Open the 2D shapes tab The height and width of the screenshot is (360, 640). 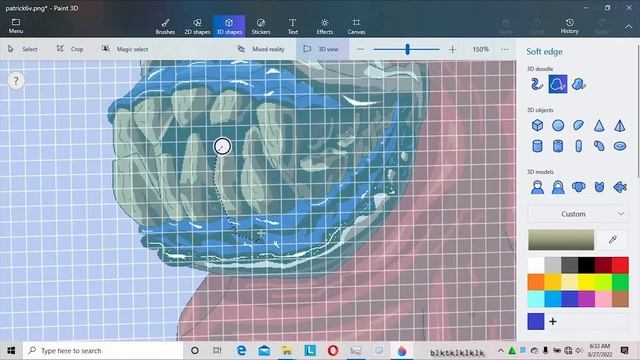pyautogui.click(x=197, y=26)
